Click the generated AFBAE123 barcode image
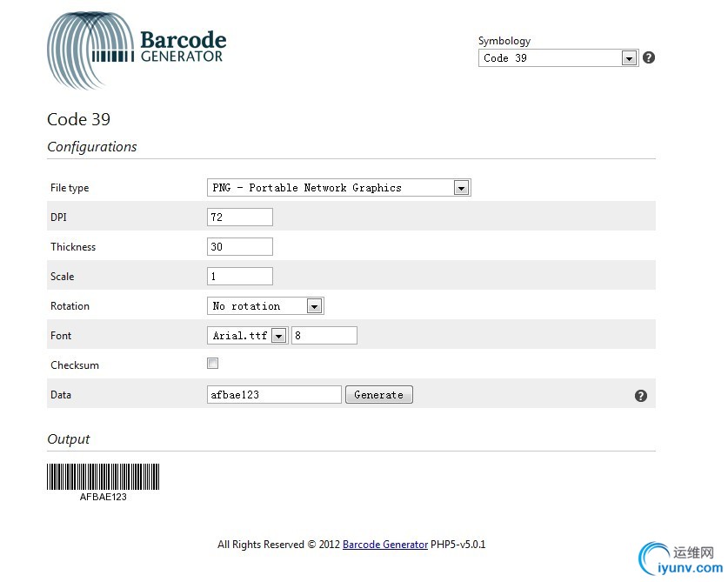Viewport: 728px width, 582px height. pyautogui.click(x=104, y=483)
